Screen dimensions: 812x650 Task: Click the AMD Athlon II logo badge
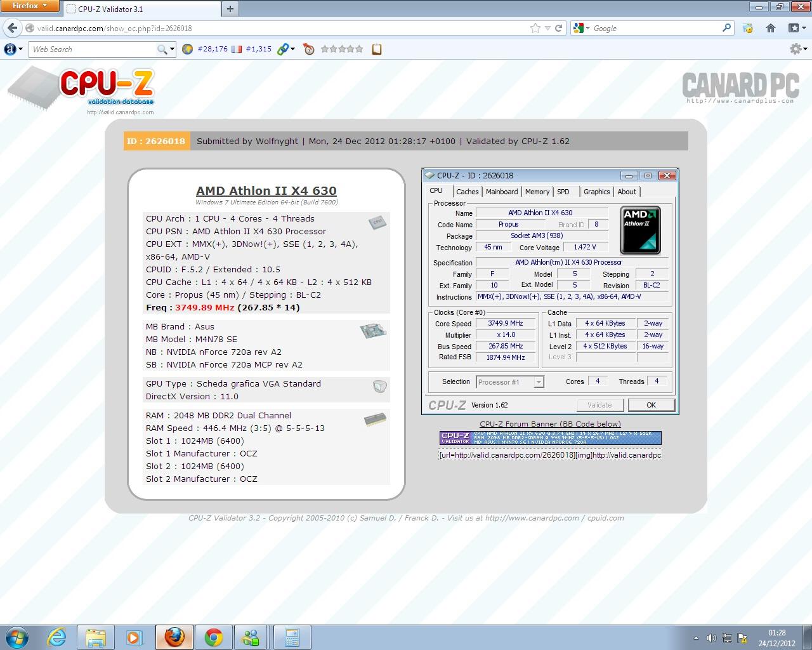click(641, 230)
